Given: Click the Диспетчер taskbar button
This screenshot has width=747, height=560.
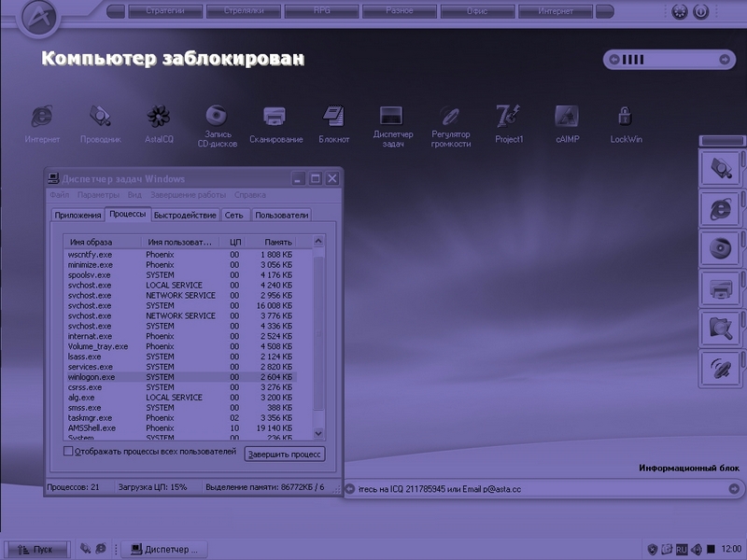Looking at the screenshot, I should click(x=164, y=550).
